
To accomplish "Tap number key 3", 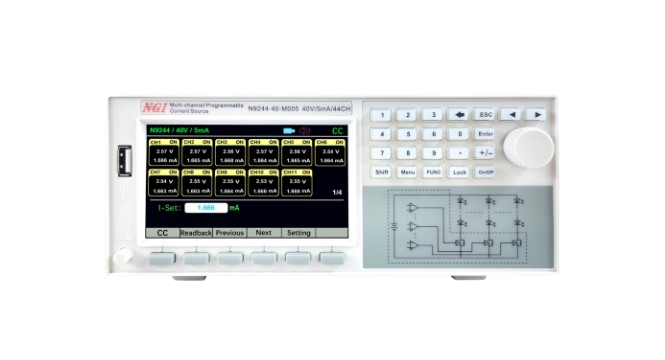I will tap(433, 115).
